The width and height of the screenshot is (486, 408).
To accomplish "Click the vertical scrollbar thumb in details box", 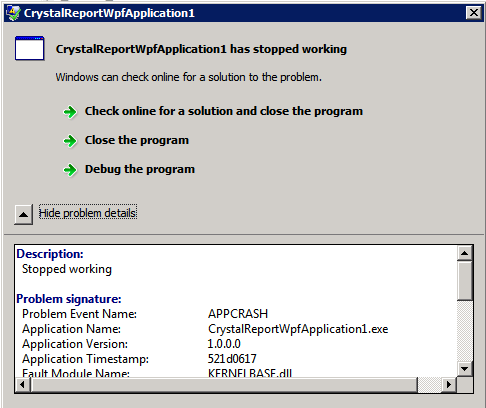I will pos(465,281).
